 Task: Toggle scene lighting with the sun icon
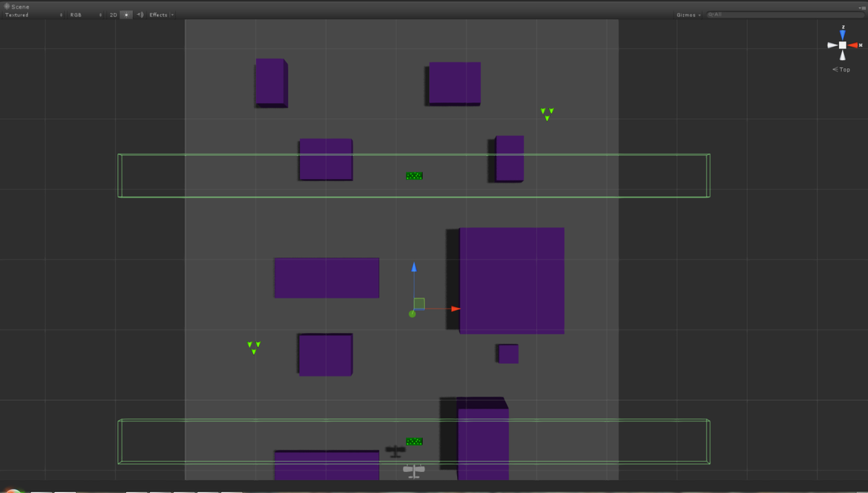[x=127, y=14]
